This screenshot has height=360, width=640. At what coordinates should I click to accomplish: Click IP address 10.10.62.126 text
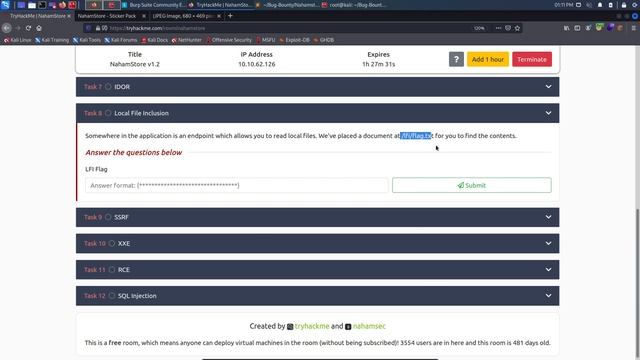[256, 64]
